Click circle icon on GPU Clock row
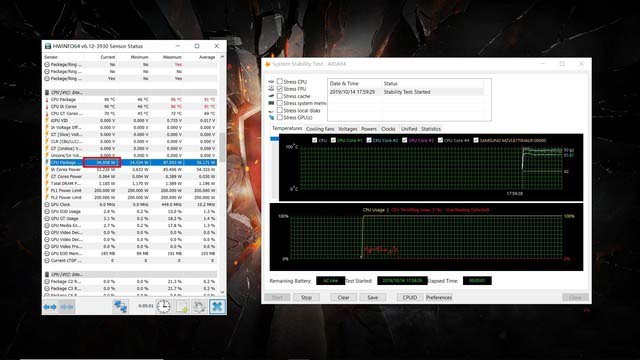 tap(47, 204)
